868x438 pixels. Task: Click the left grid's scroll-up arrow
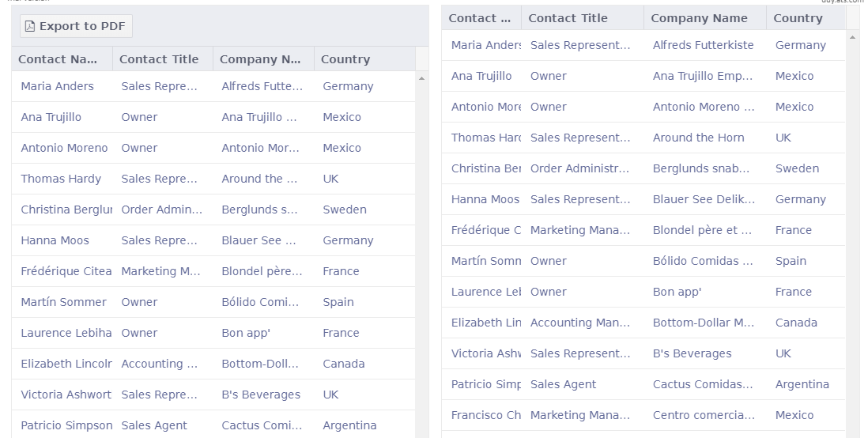421,78
